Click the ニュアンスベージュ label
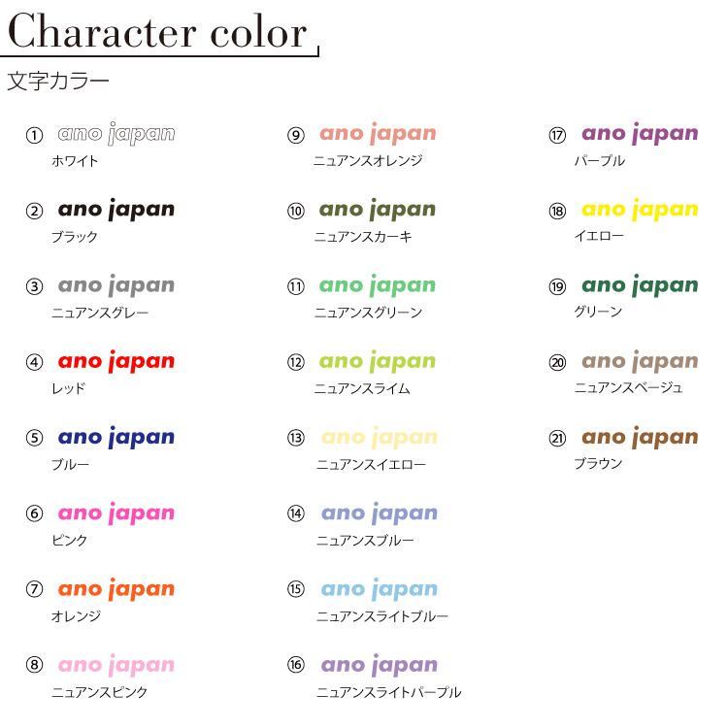The width and height of the screenshot is (728, 728). (629, 388)
